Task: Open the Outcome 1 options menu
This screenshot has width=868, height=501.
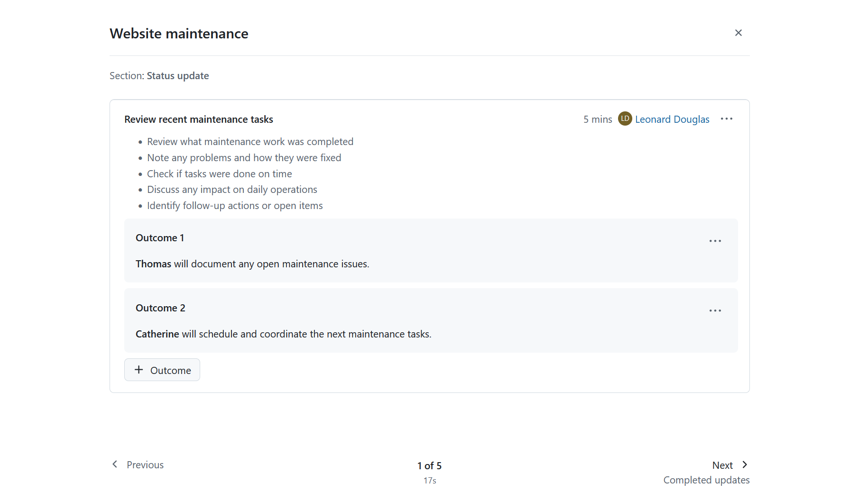Action: pyautogui.click(x=715, y=241)
